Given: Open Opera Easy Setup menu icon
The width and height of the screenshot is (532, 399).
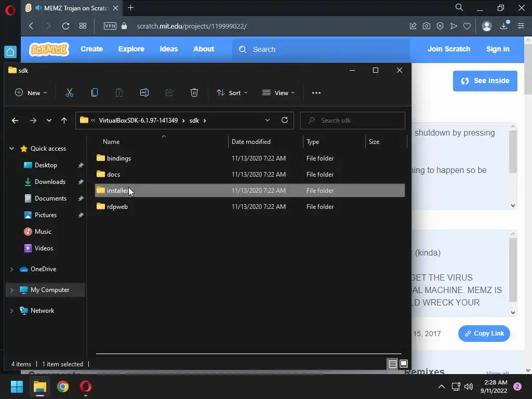Looking at the screenshot, I should [x=521, y=26].
